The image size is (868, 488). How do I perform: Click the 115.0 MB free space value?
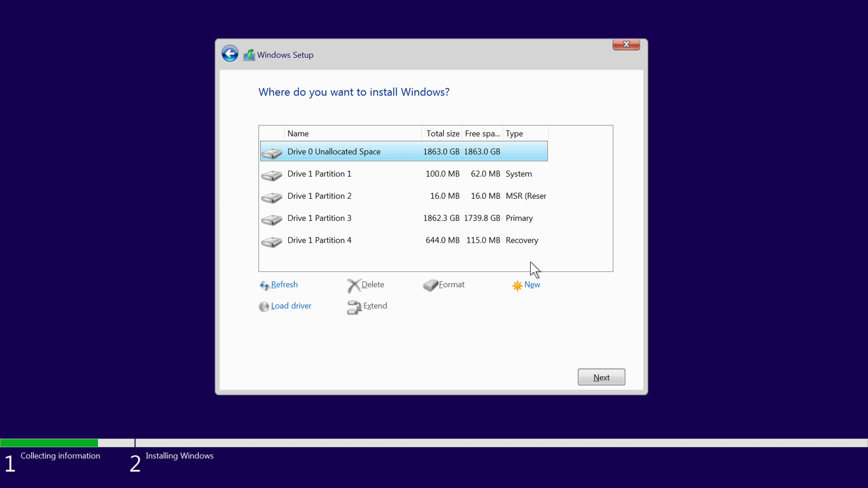483,240
